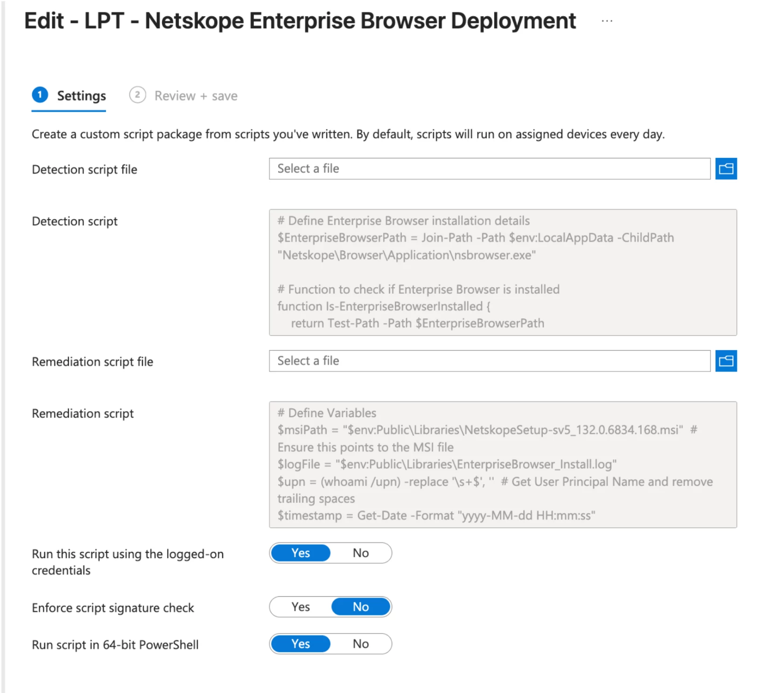Browse for a Remediation script file
The width and height of the screenshot is (784, 693).
(726, 361)
